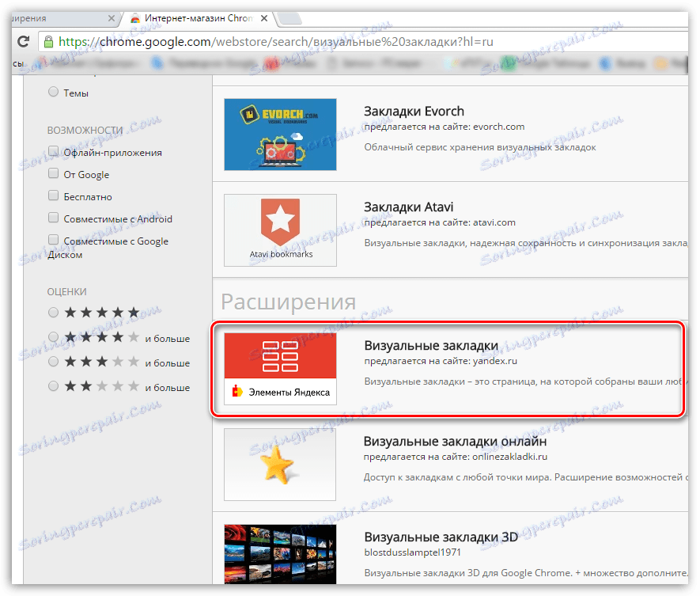Select four stars и больше rating
700x596 pixels.
(53, 337)
